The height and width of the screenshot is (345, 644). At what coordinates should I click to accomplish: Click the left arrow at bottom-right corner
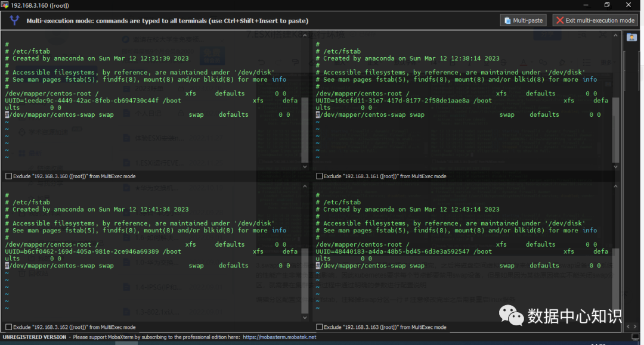point(628,327)
